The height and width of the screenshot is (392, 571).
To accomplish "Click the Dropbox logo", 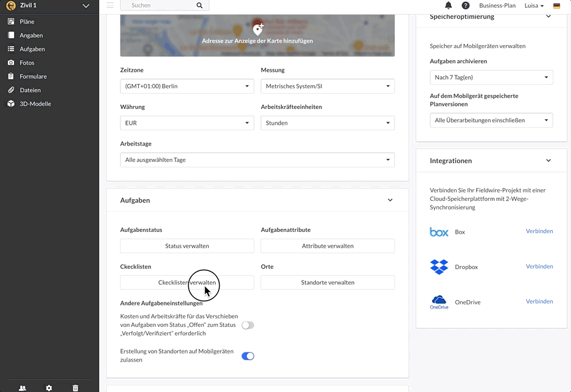I will pyautogui.click(x=439, y=267).
